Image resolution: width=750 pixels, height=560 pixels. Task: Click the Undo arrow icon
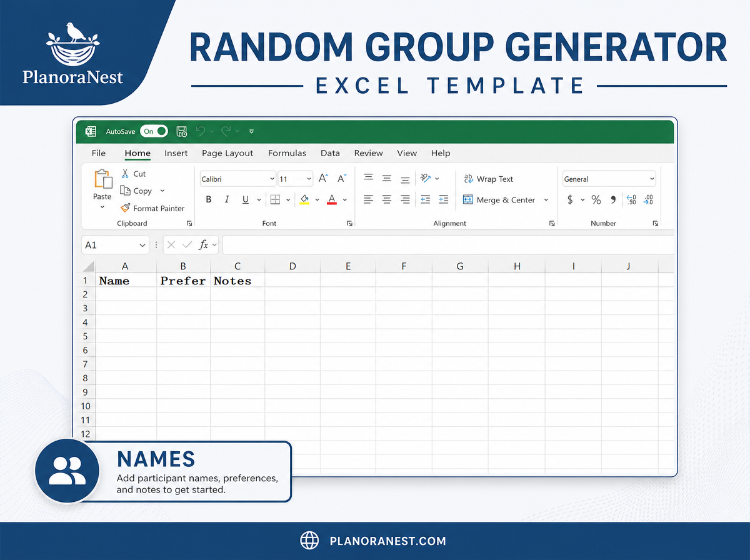(x=200, y=131)
